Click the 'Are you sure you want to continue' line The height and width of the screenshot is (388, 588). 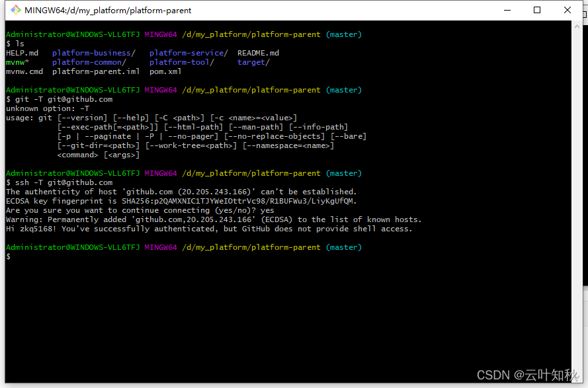[140, 210]
